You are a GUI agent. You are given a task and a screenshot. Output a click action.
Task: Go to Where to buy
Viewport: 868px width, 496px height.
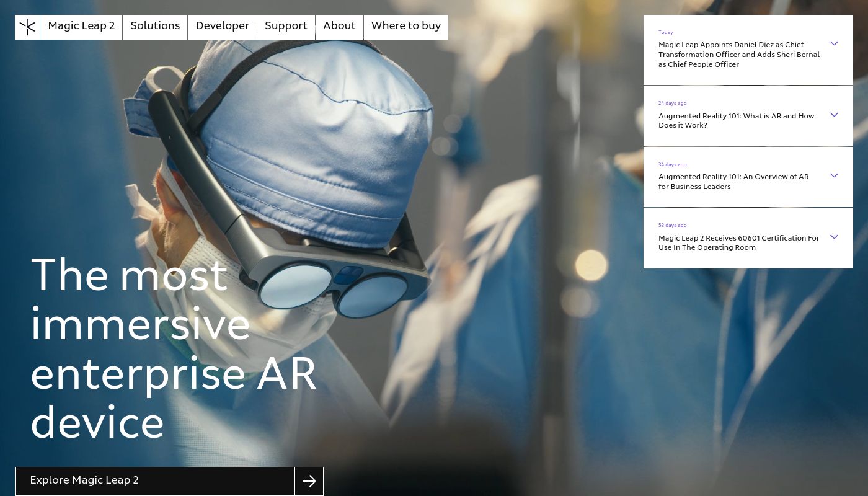click(x=406, y=27)
